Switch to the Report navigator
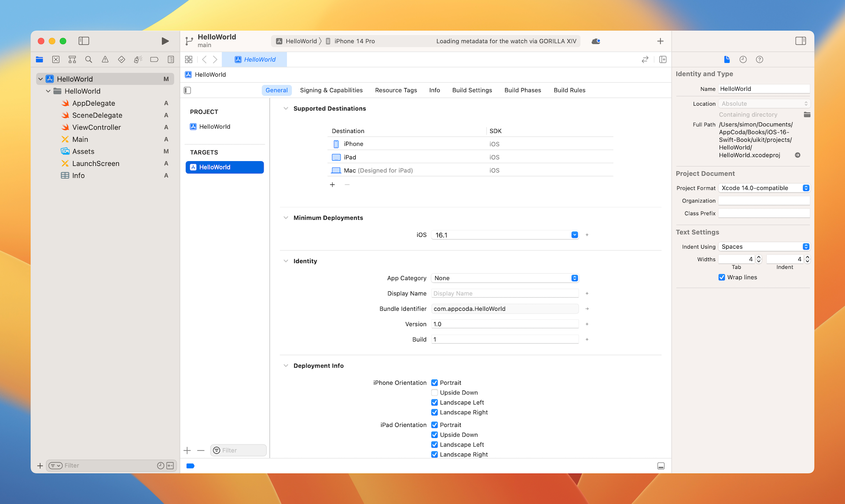845x504 pixels. click(171, 59)
